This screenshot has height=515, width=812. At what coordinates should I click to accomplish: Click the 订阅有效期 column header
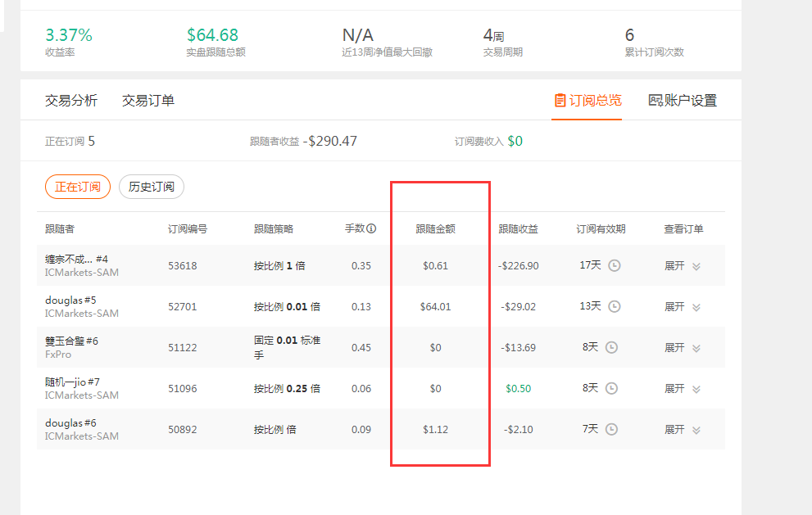[601, 228]
